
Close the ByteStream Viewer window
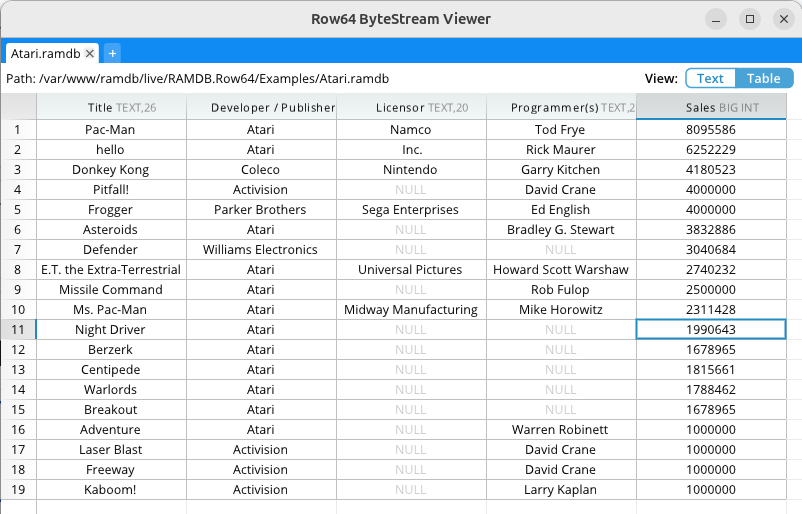[x=784, y=19]
